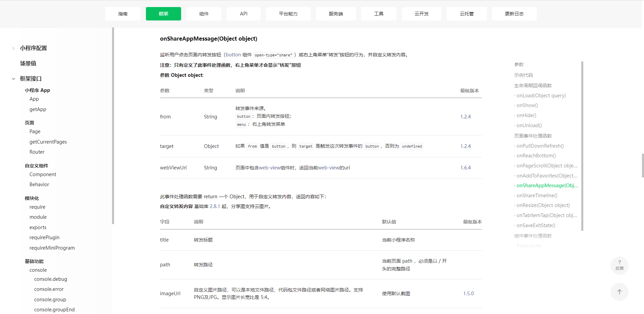
Task: Go to 组件事件处理函数 outline heading
Action: point(533,236)
